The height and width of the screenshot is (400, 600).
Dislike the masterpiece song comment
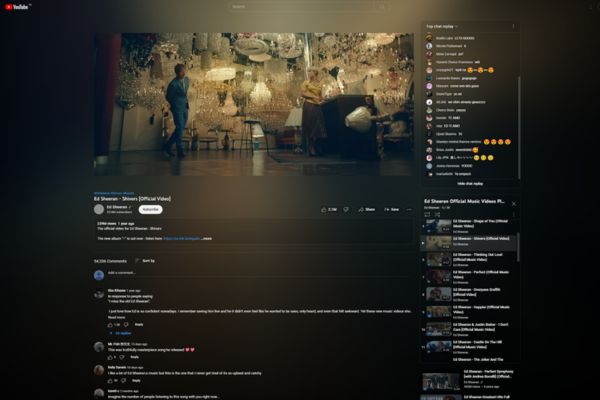point(122,357)
